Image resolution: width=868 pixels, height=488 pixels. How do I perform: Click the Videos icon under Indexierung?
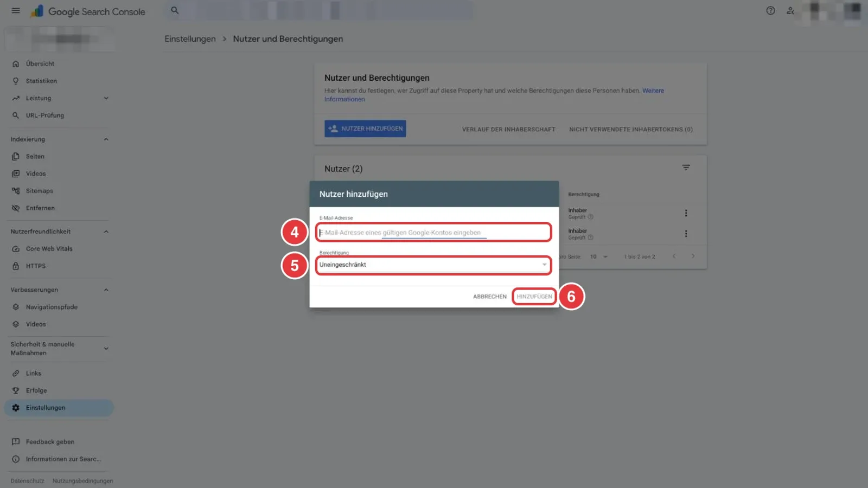(x=16, y=174)
